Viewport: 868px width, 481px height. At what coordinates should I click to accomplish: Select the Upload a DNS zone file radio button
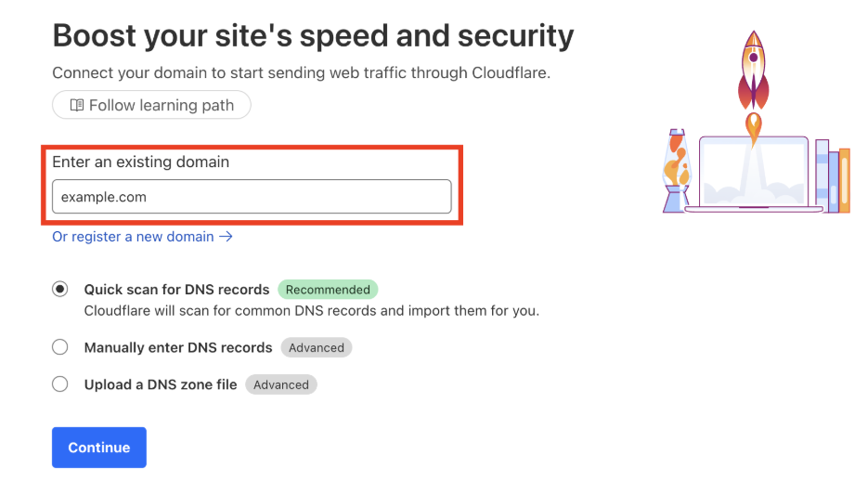tap(60, 384)
